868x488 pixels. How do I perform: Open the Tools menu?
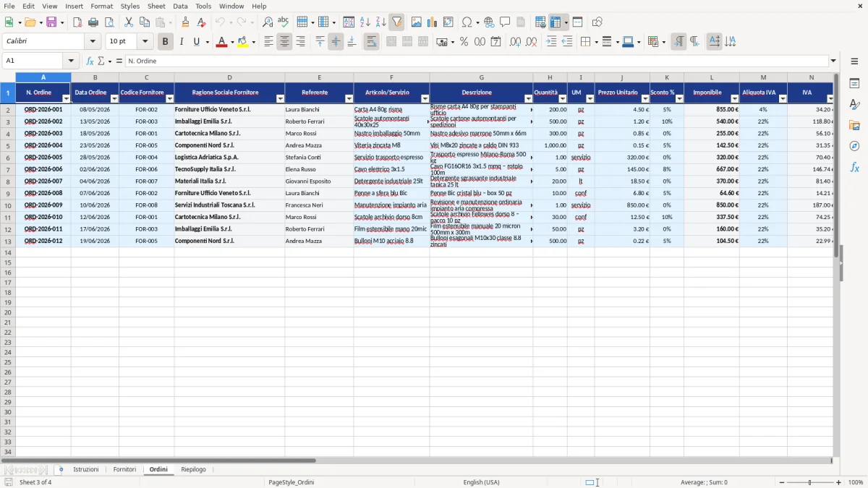[x=203, y=6]
